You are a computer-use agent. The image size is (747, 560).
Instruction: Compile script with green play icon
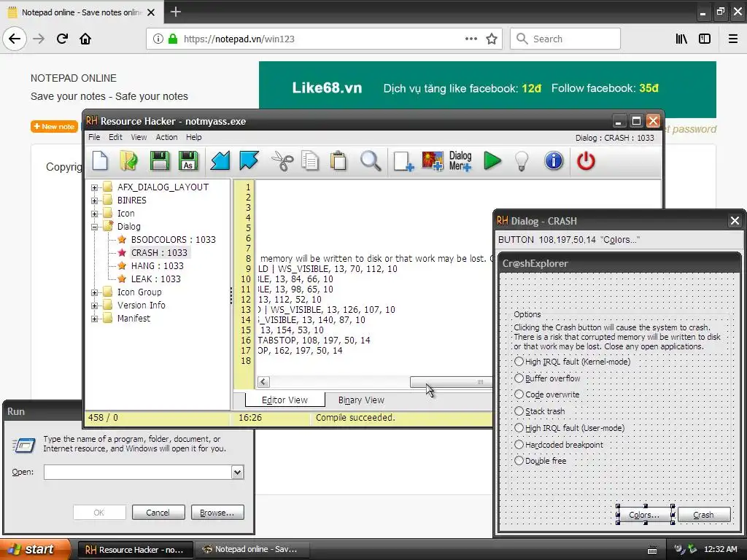[x=492, y=161]
